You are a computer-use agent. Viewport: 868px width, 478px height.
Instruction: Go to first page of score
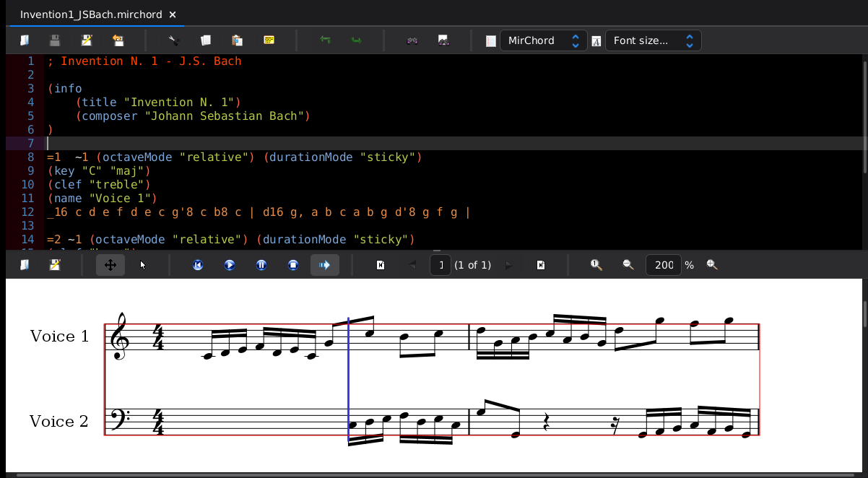[x=381, y=265]
